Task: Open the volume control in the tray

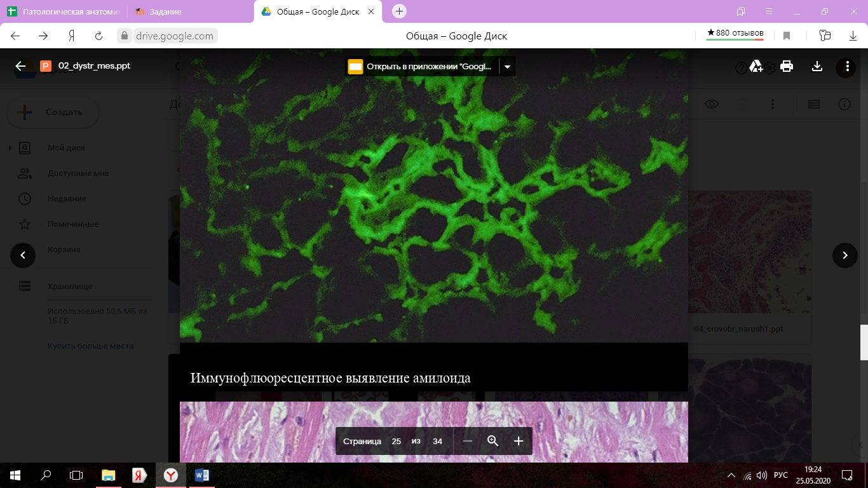Action: coord(761,475)
